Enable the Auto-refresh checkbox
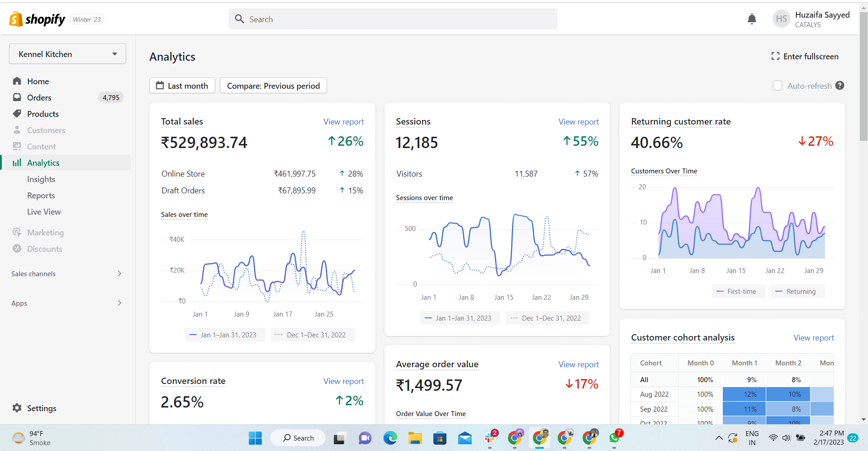This screenshot has height=451, width=868. (x=778, y=86)
